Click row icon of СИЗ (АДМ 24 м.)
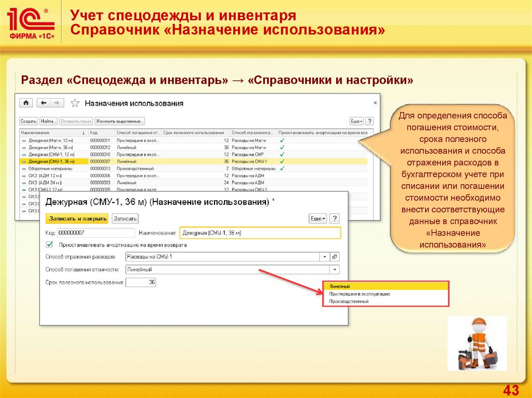This screenshot has width=532, height=398. 24,183
